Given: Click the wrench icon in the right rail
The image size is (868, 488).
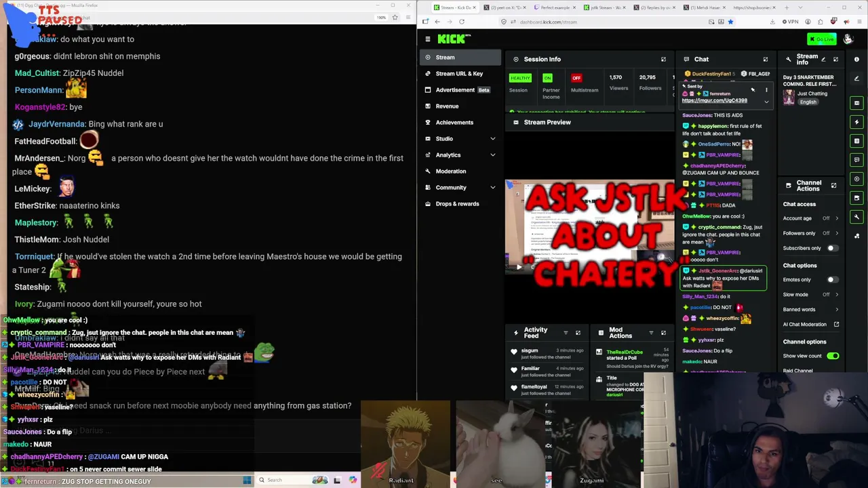Looking at the screenshot, I should [856, 217].
